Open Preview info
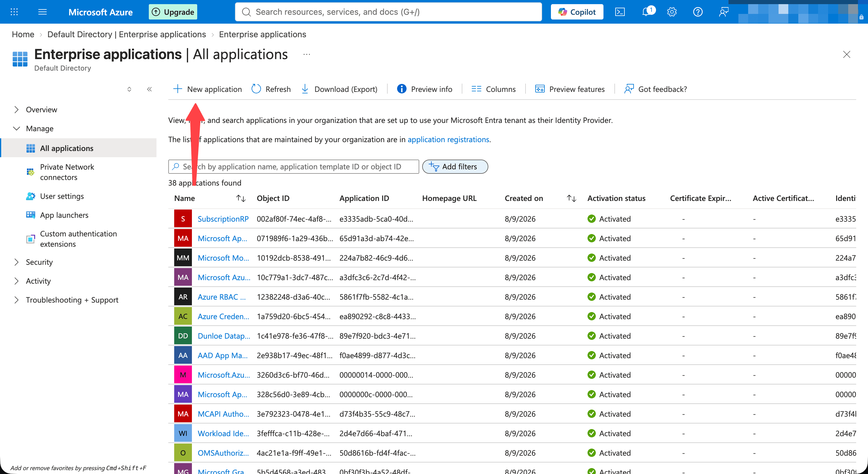The width and height of the screenshot is (868, 474). 425,89
